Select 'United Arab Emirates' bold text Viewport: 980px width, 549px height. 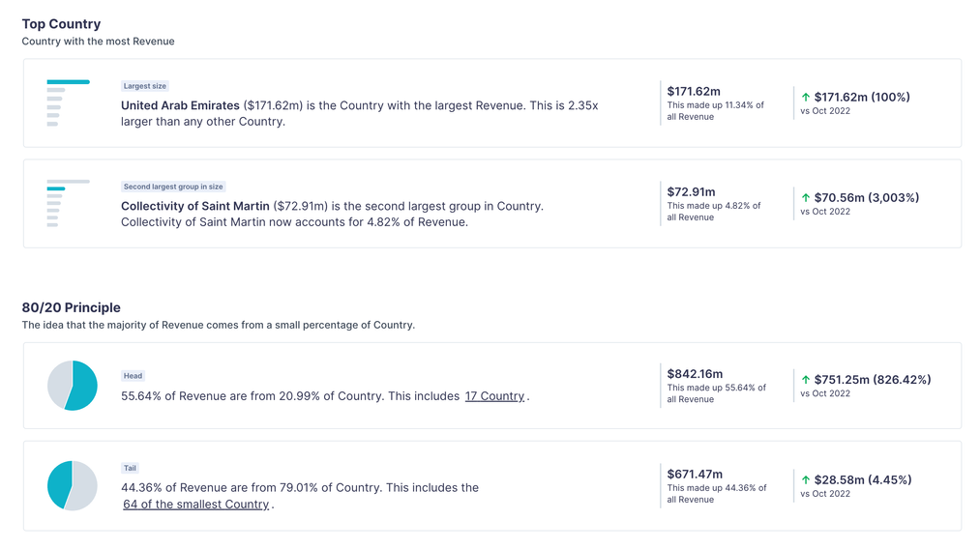(x=180, y=105)
